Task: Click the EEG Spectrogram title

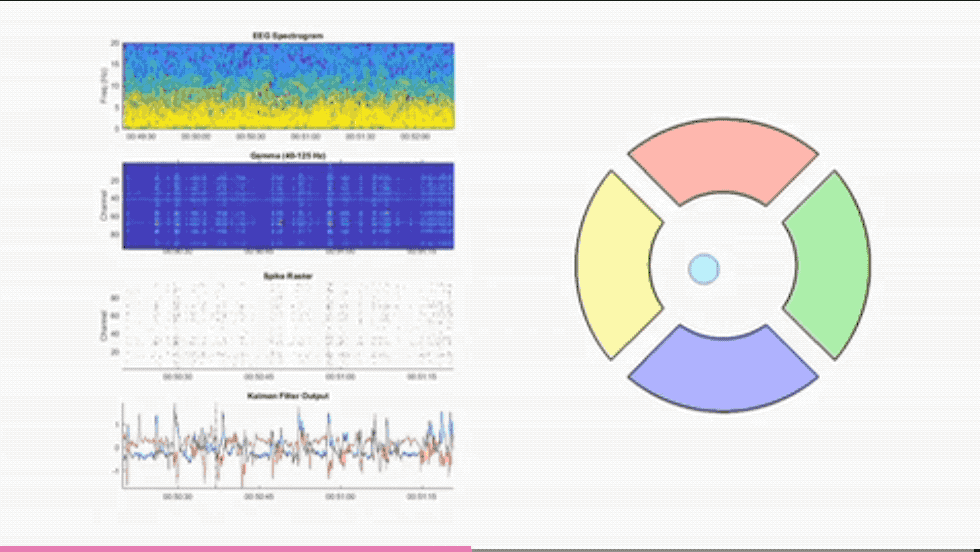Action: point(288,36)
